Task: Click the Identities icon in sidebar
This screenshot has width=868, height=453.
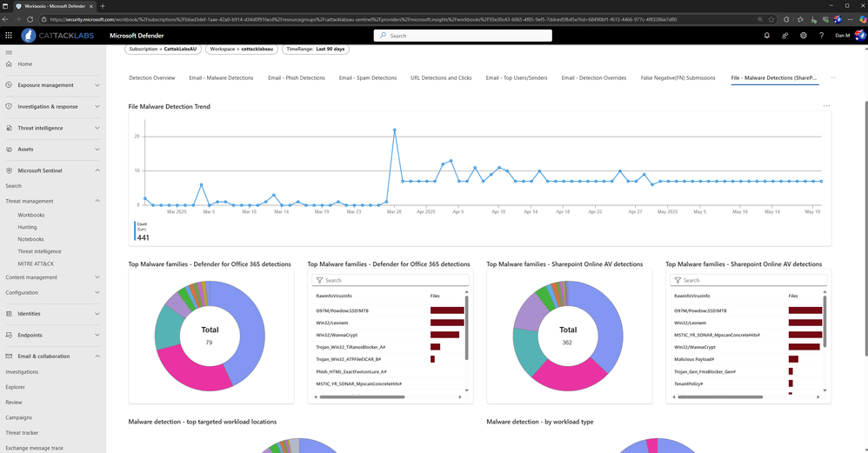Action: 9,314
